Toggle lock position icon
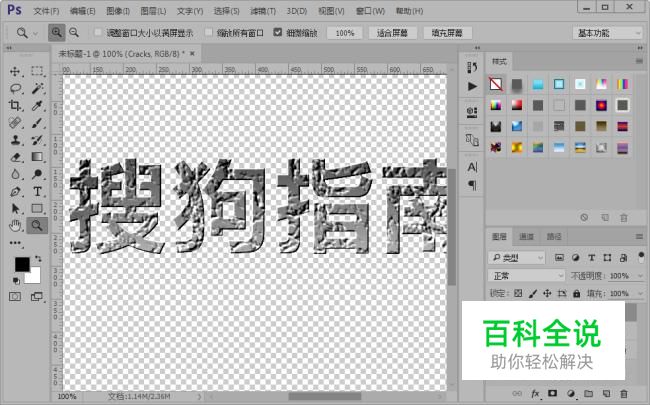Image resolution: width=650 pixels, height=405 pixels. [x=547, y=293]
